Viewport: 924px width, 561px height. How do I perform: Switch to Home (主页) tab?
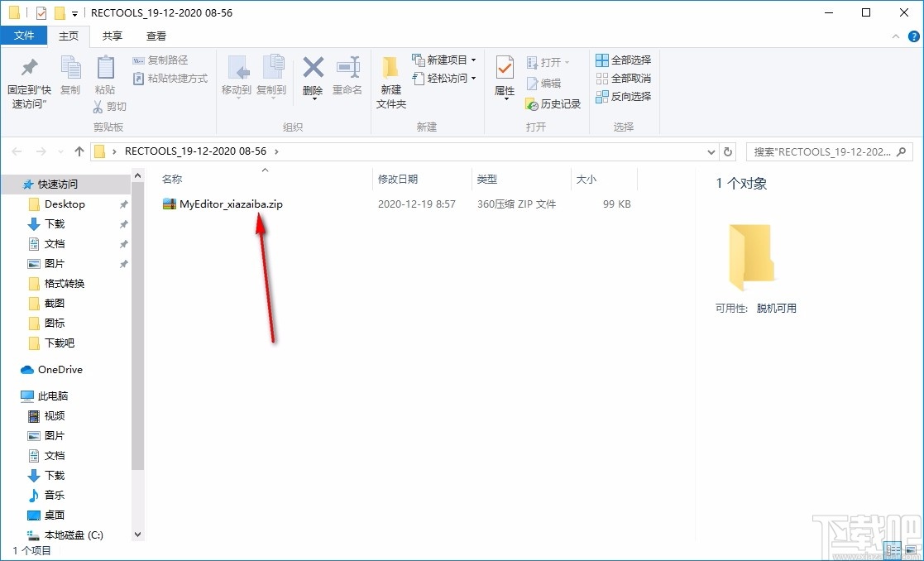69,36
